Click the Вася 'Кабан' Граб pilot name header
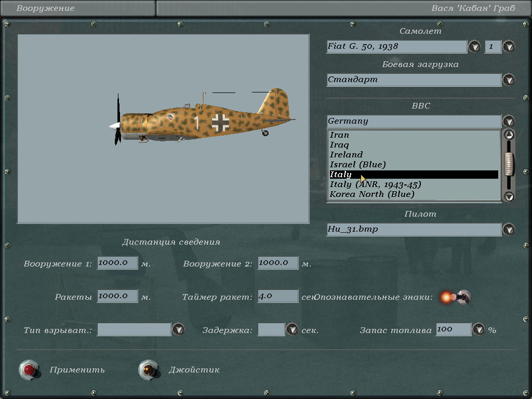 [473, 8]
